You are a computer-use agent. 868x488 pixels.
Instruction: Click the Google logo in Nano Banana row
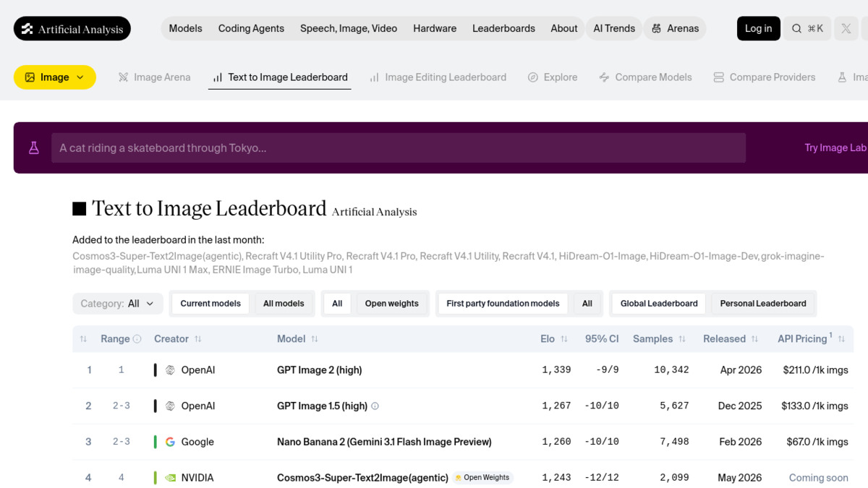click(x=170, y=442)
